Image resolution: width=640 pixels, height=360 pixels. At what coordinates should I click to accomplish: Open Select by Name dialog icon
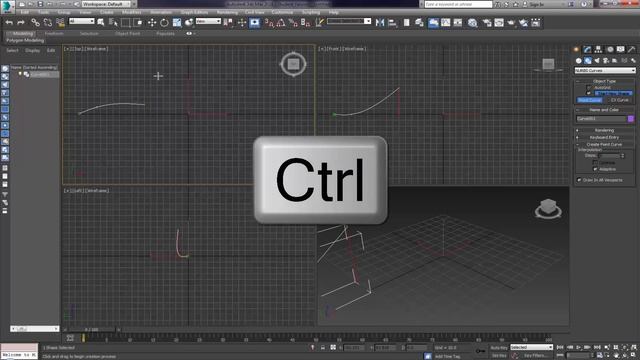click(x=113, y=22)
